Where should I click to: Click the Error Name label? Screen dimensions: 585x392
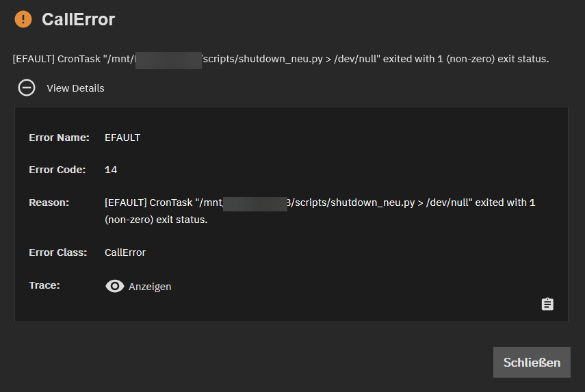59,138
